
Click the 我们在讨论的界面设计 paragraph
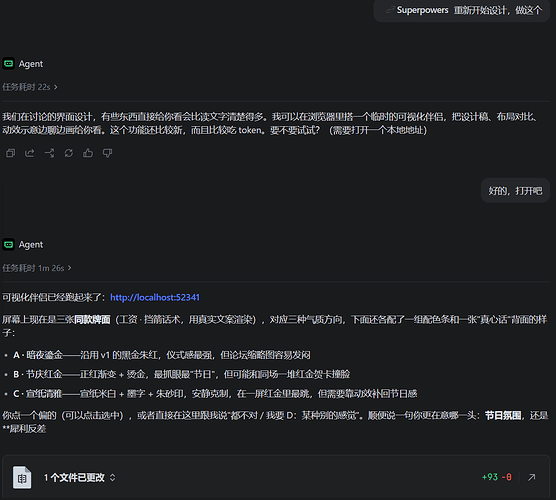pos(272,123)
